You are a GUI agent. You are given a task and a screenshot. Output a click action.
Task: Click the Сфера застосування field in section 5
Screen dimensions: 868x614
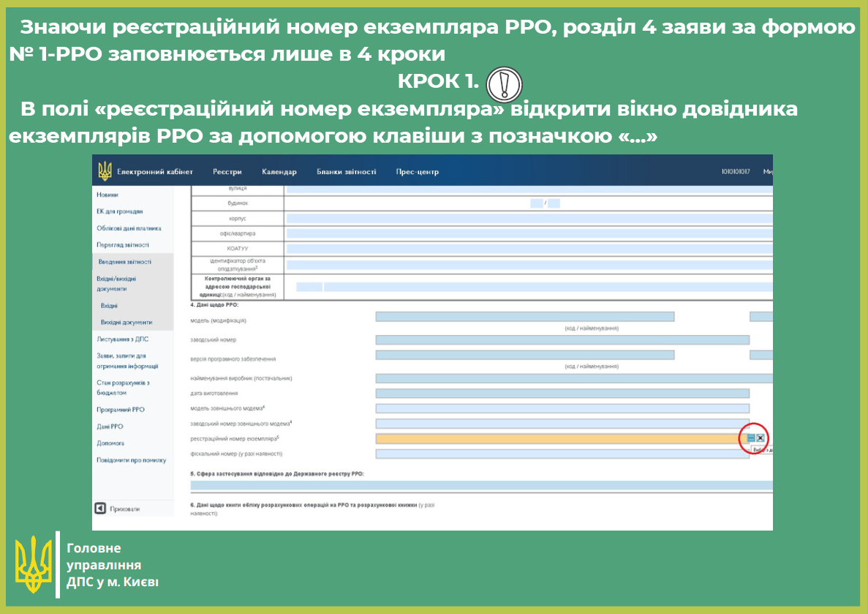click(482, 486)
